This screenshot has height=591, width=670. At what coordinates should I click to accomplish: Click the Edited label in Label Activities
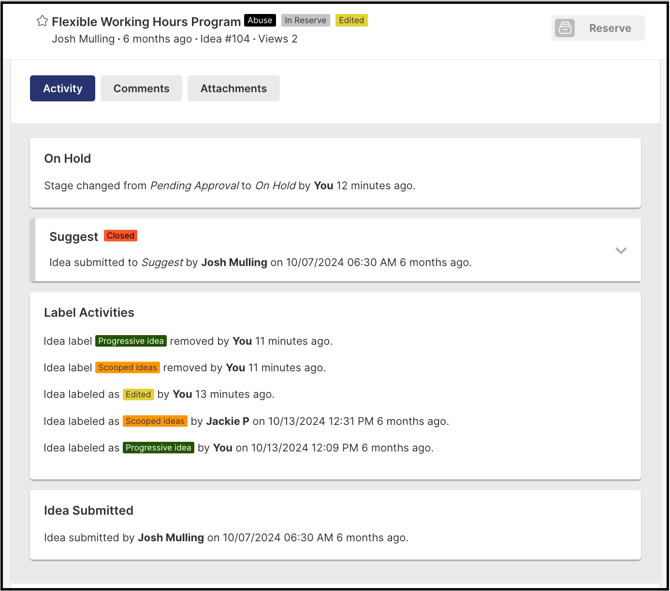click(x=138, y=395)
